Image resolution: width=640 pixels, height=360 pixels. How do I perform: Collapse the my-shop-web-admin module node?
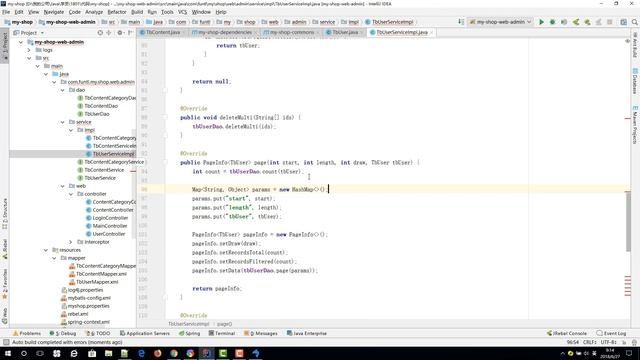pos(21,42)
